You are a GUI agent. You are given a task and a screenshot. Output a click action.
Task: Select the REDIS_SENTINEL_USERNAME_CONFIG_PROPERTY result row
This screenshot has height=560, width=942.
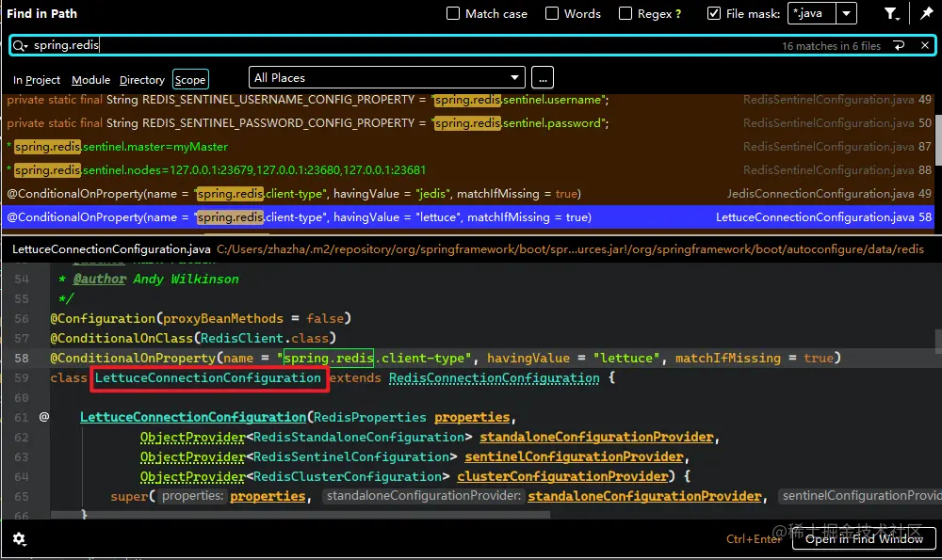(468, 100)
